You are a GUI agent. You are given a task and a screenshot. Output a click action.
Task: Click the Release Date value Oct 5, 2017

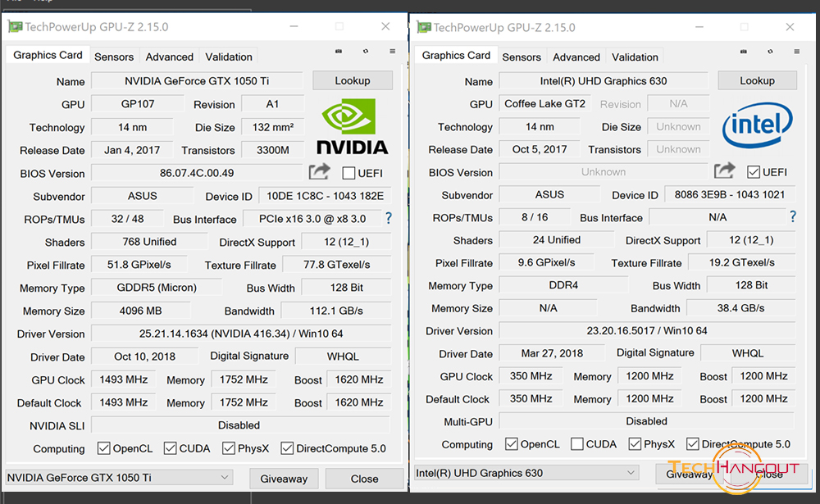tap(540, 149)
